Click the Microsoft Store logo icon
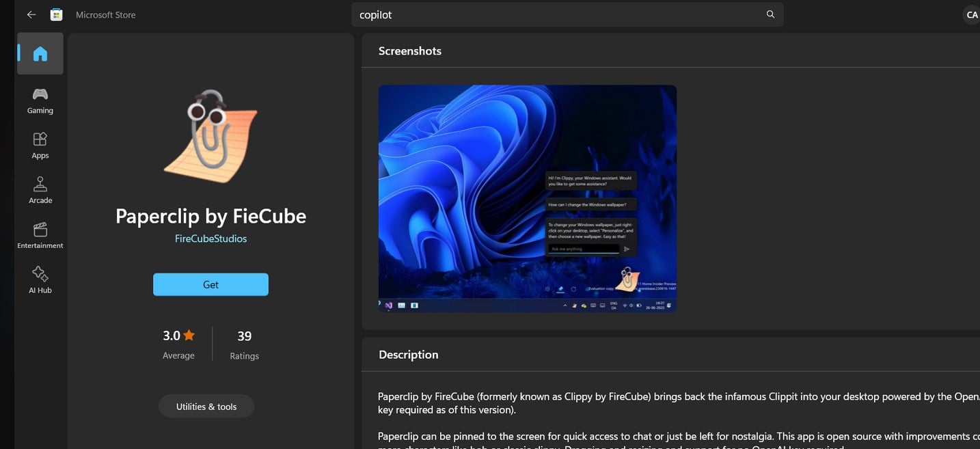980x449 pixels. click(x=57, y=14)
